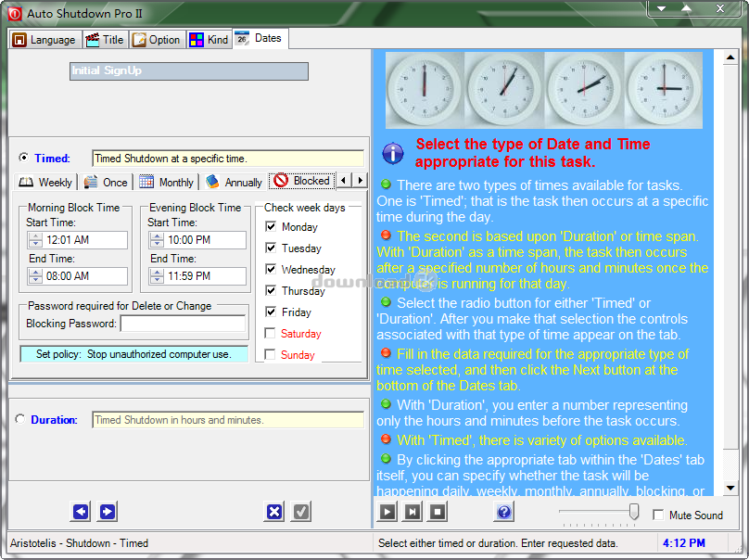Click the blue info icon in help panel
Image resolution: width=749 pixels, height=560 pixels.
pyautogui.click(x=393, y=153)
